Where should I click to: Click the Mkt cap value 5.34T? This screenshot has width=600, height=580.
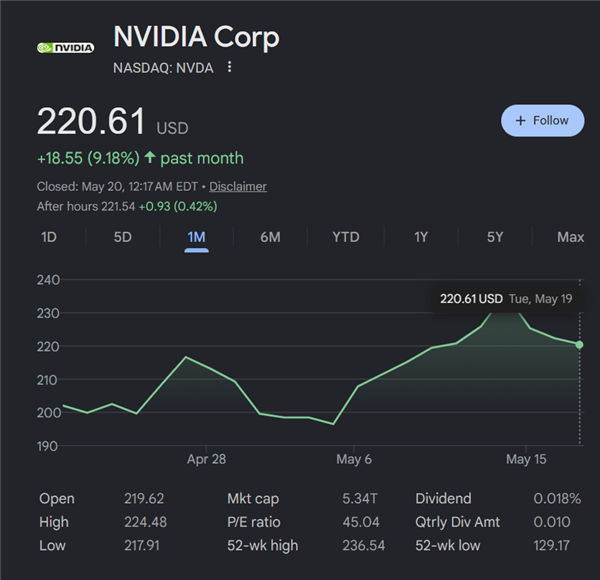[x=360, y=499]
